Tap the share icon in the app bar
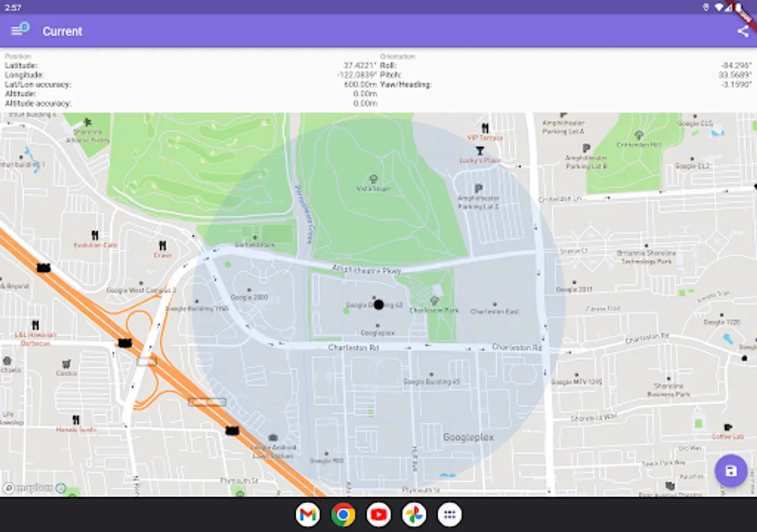757x532 pixels. (743, 31)
